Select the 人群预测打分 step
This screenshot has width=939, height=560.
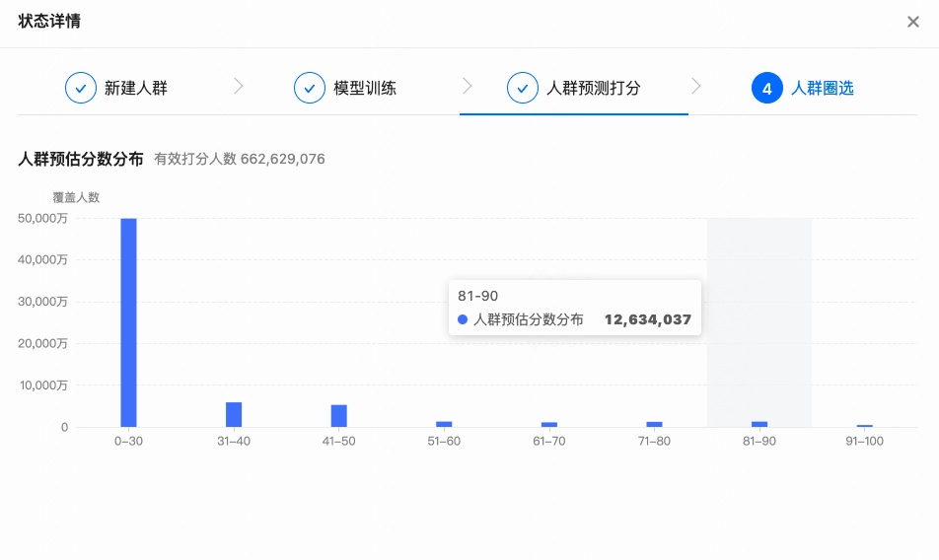tap(594, 88)
